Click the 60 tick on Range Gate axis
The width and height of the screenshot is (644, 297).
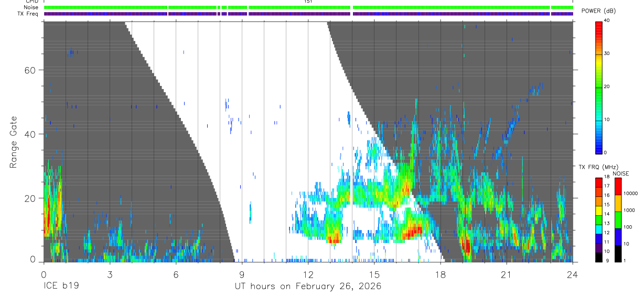point(31,70)
